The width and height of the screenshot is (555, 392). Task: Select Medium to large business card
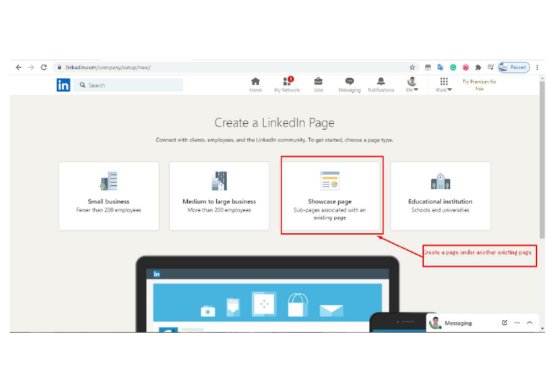(x=219, y=196)
